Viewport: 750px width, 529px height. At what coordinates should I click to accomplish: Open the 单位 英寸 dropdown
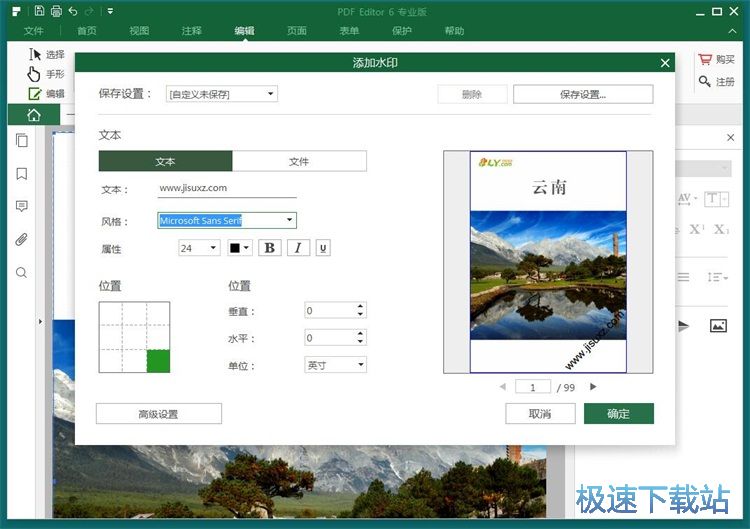(336, 365)
